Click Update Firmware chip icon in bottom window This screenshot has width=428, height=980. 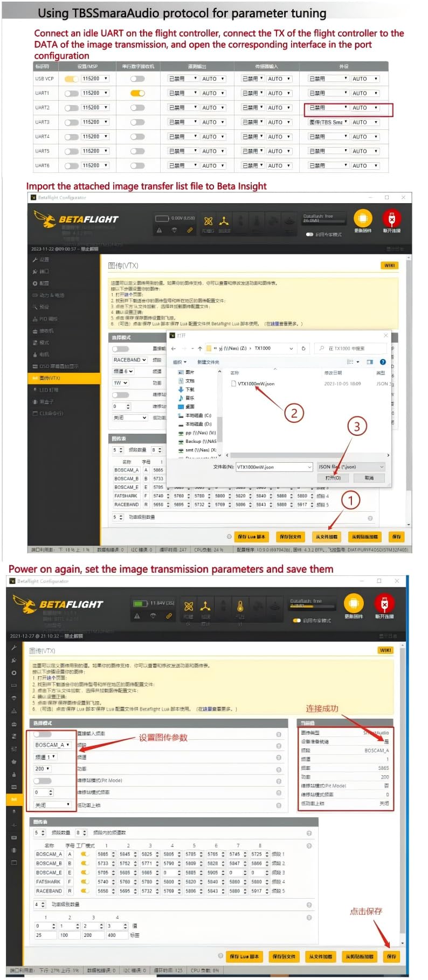tap(354, 603)
